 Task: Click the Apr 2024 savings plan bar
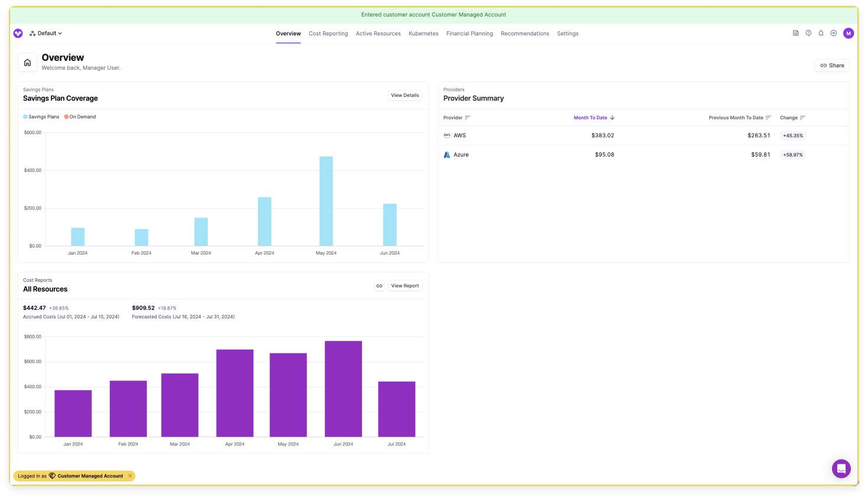(x=265, y=222)
